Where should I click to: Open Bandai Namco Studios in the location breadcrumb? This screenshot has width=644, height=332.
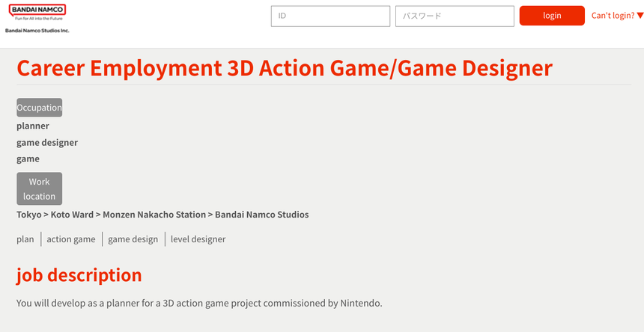click(261, 215)
